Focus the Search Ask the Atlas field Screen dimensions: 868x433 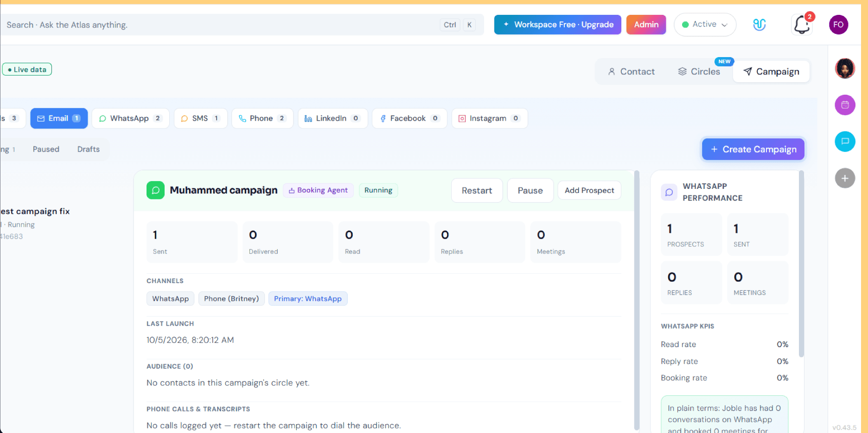tap(241, 25)
